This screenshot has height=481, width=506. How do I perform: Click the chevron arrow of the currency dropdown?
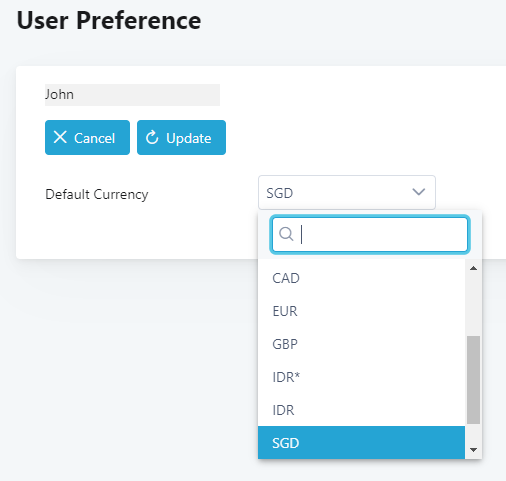pyautogui.click(x=419, y=192)
